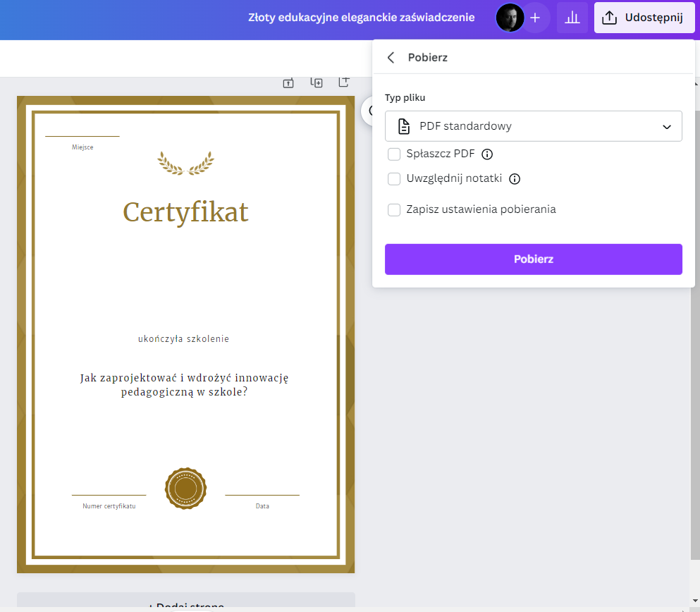Show info about Spłaszcz PDF

click(x=487, y=154)
